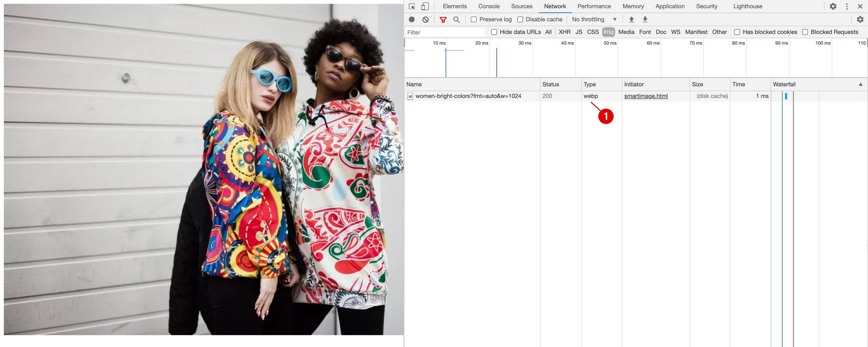
Task: Click into the Filter text field
Action: pyautogui.click(x=443, y=32)
